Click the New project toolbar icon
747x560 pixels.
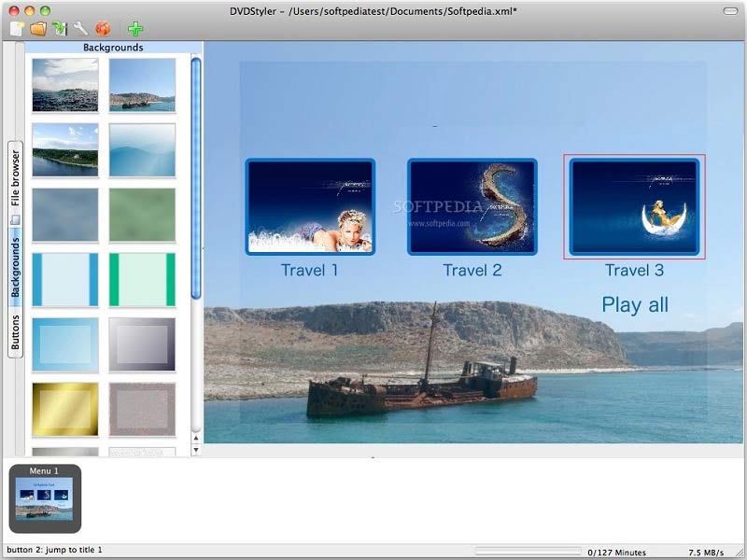16,29
